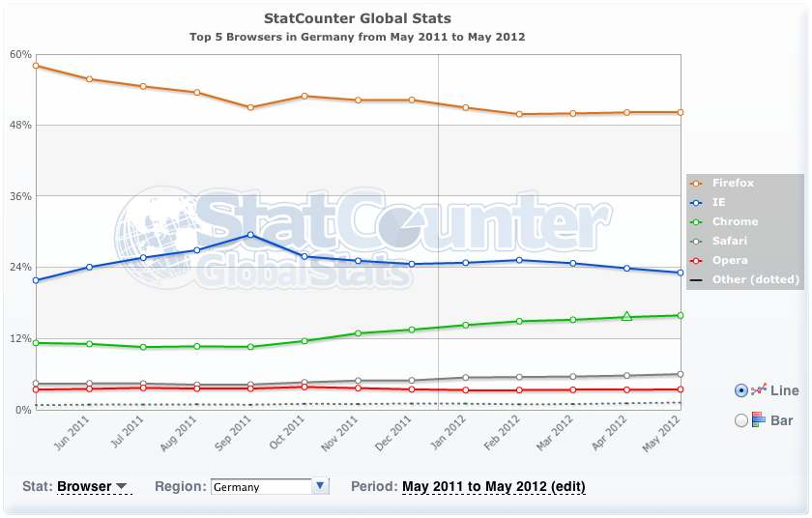Click the line chart icon

[x=759, y=389]
